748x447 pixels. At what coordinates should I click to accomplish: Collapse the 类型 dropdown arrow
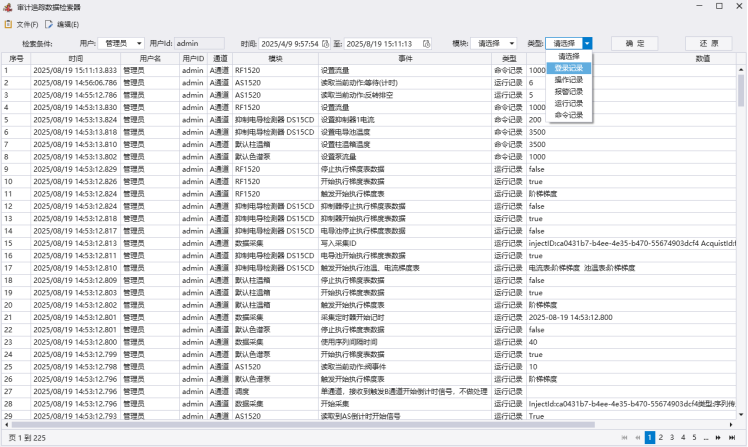587,44
